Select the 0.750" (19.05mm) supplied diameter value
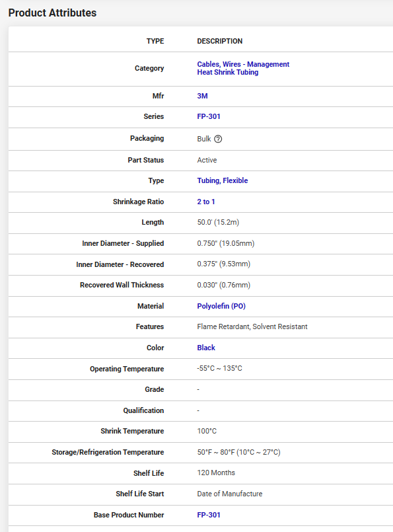 (x=226, y=243)
